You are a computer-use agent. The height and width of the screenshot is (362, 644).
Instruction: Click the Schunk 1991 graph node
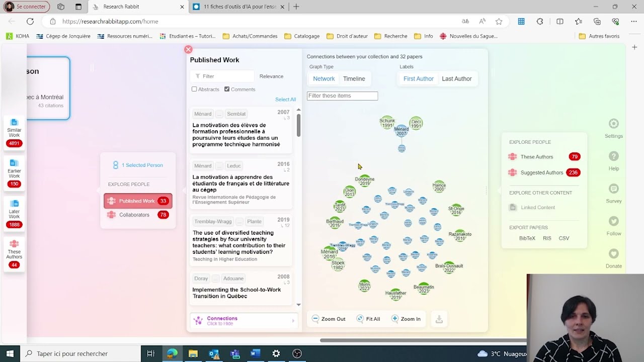(x=387, y=123)
